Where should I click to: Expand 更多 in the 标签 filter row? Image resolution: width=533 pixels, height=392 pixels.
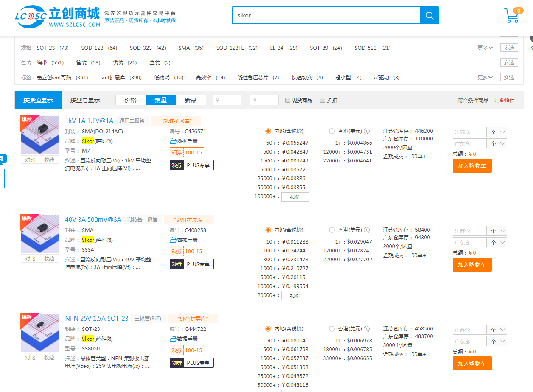[x=485, y=78]
